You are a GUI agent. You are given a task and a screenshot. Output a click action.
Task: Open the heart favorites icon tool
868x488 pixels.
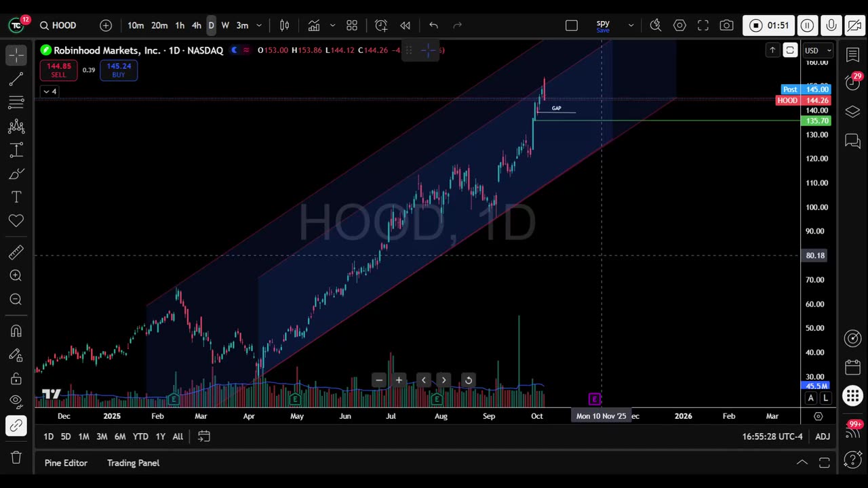[x=16, y=220]
